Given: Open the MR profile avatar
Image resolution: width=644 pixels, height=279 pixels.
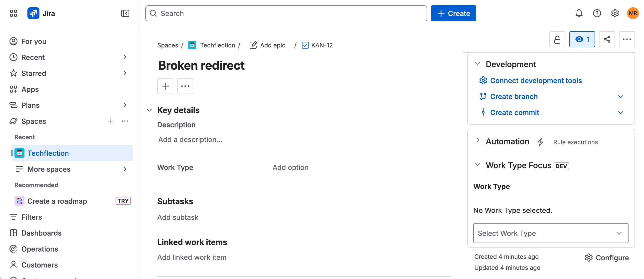Looking at the screenshot, I should pyautogui.click(x=633, y=13).
